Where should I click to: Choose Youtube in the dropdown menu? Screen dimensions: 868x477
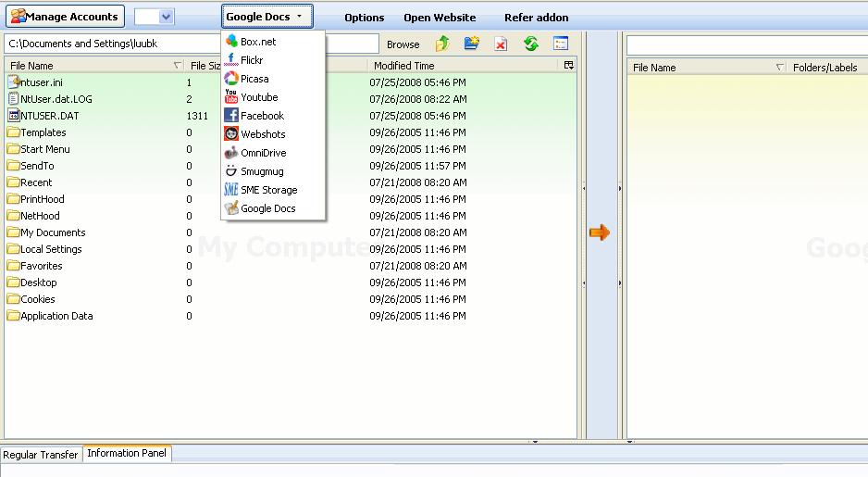point(273,97)
